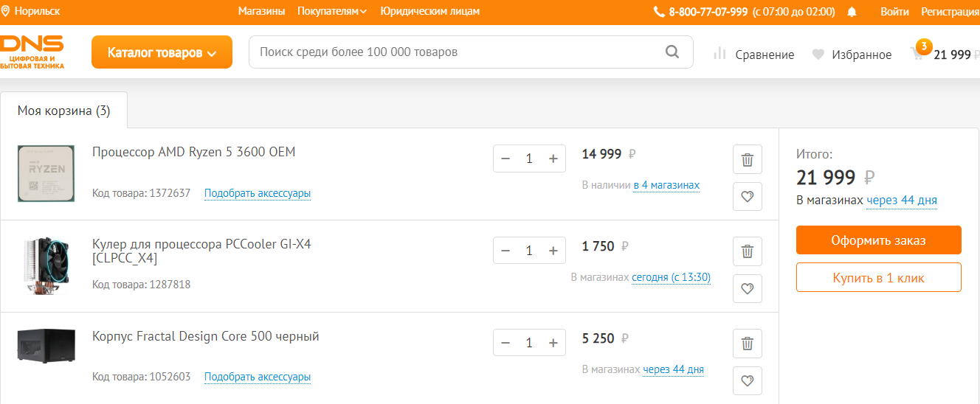Viewport: 980px width, 404px height.
Task: Click the Купить в 1 клик button
Action: (x=878, y=278)
